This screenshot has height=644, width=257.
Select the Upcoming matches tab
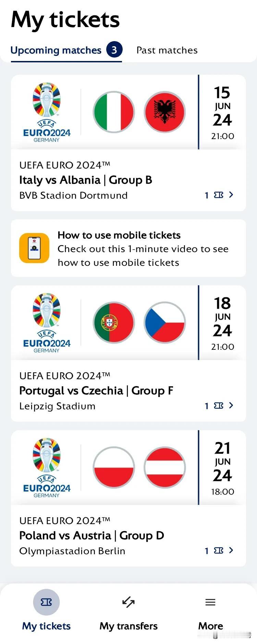coord(56,50)
